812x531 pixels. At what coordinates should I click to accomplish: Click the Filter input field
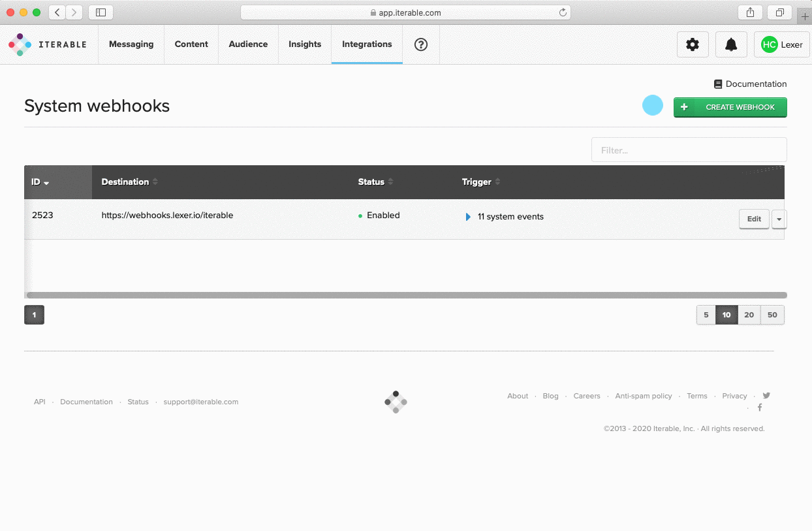689,150
